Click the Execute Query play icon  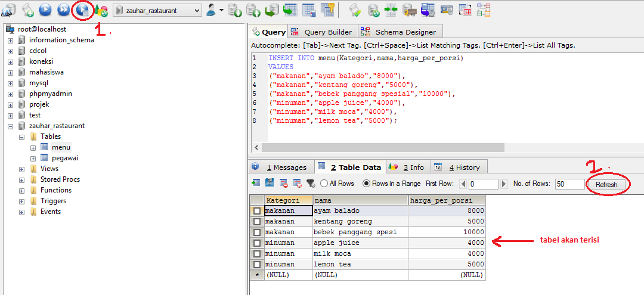point(45,10)
